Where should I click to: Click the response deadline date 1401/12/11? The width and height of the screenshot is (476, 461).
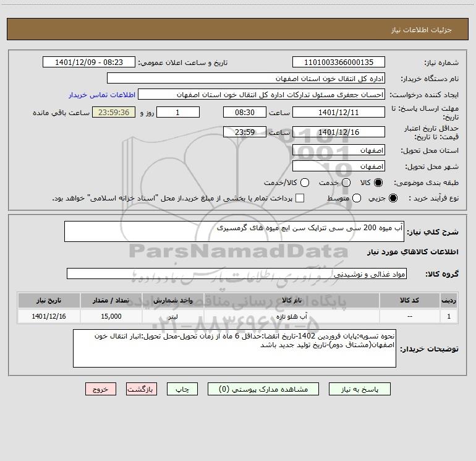339,112
